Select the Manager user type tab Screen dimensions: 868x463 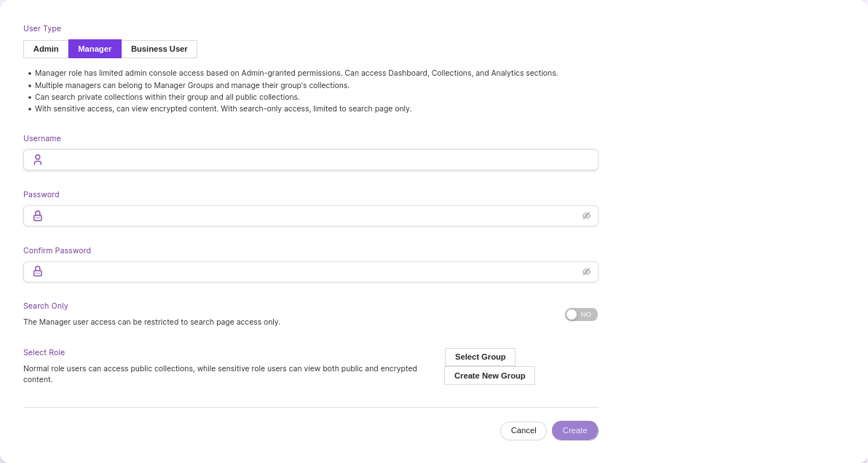pyautogui.click(x=95, y=49)
